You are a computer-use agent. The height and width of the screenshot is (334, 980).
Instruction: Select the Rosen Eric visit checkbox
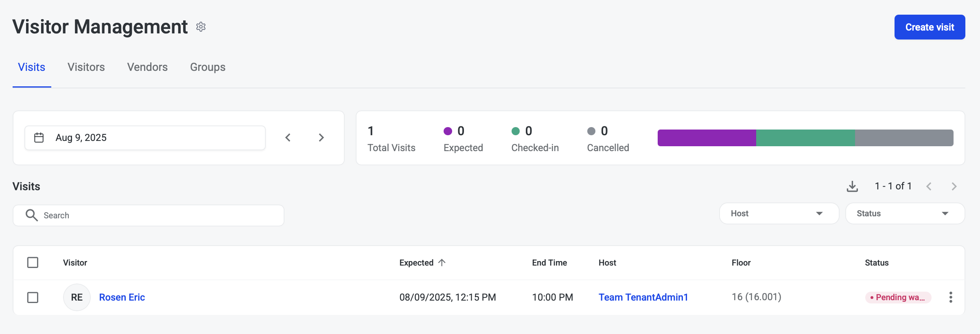tap(33, 297)
